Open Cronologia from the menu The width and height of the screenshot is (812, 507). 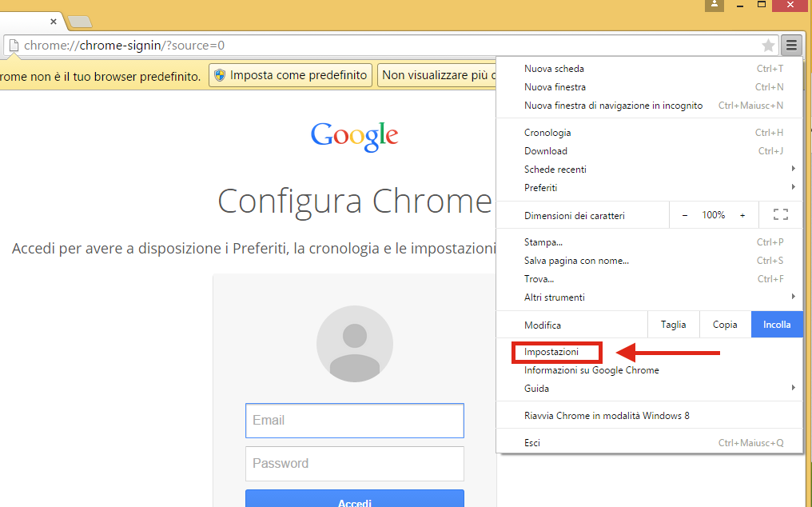pos(650,133)
